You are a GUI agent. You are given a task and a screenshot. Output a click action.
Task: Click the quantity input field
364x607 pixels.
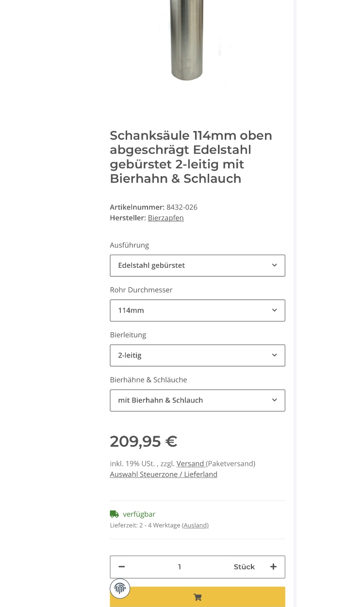180,567
